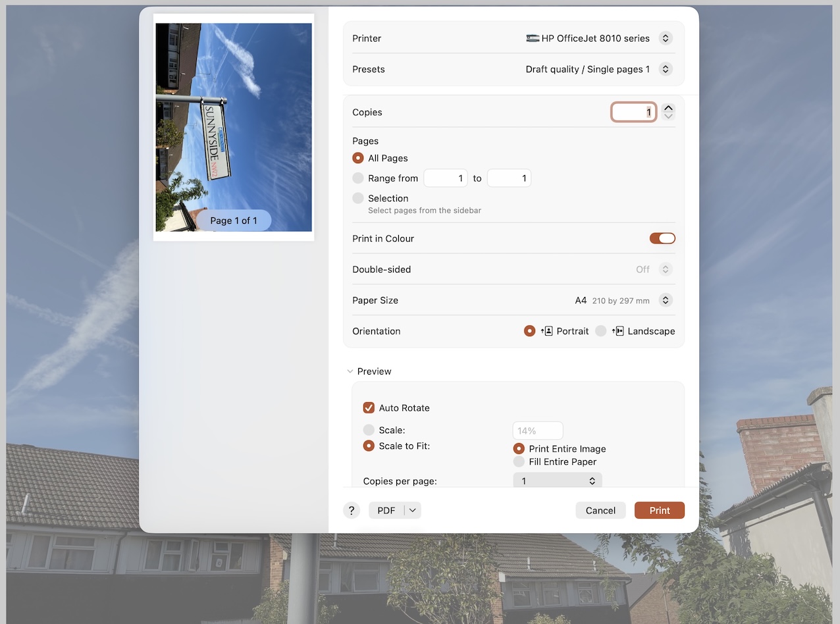
Task: Uncheck the Auto Rotate checkbox
Action: click(369, 407)
